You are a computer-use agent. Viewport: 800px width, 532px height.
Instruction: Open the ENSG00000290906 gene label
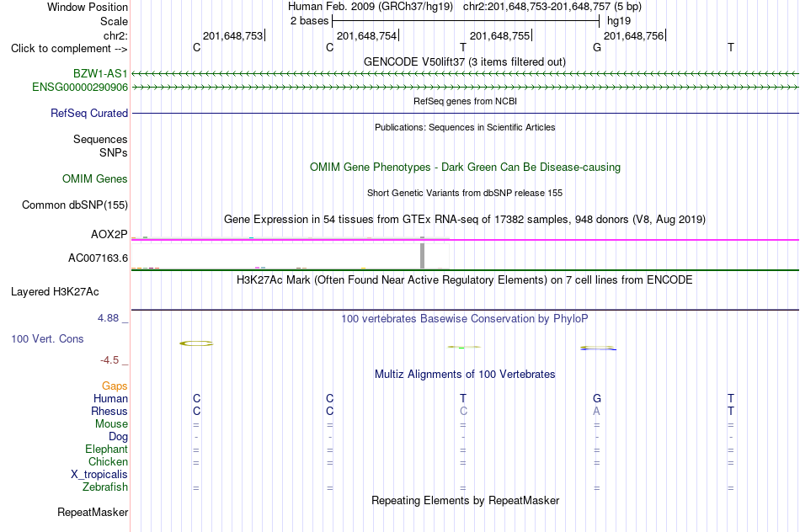click(x=80, y=88)
